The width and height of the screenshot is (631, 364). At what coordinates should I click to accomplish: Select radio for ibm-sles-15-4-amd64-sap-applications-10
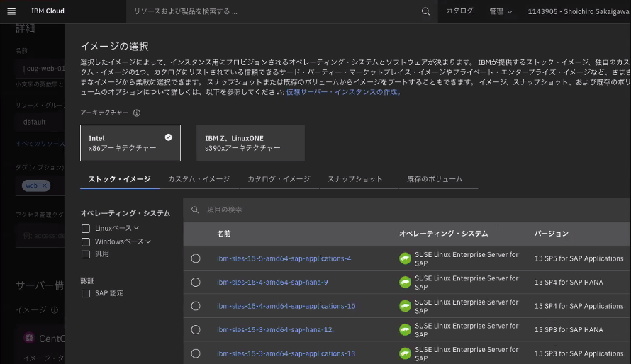click(196, 306)
